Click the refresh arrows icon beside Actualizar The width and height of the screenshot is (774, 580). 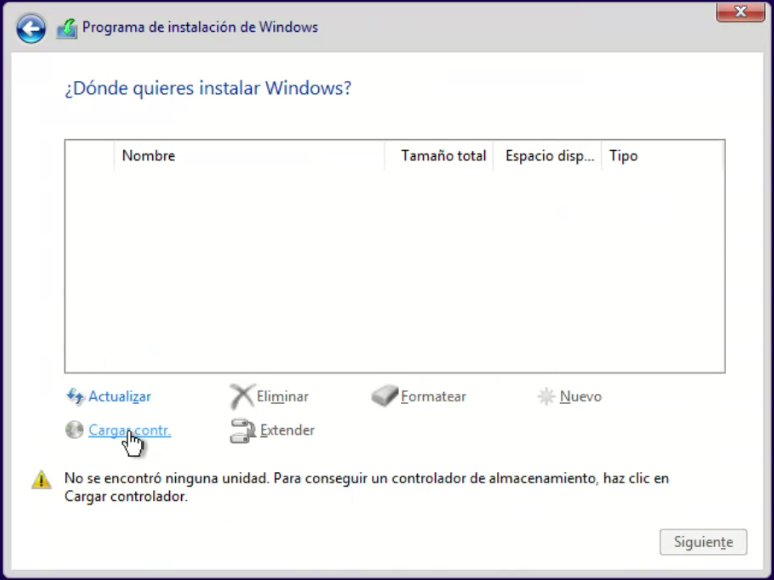click(x=75, y=397)
